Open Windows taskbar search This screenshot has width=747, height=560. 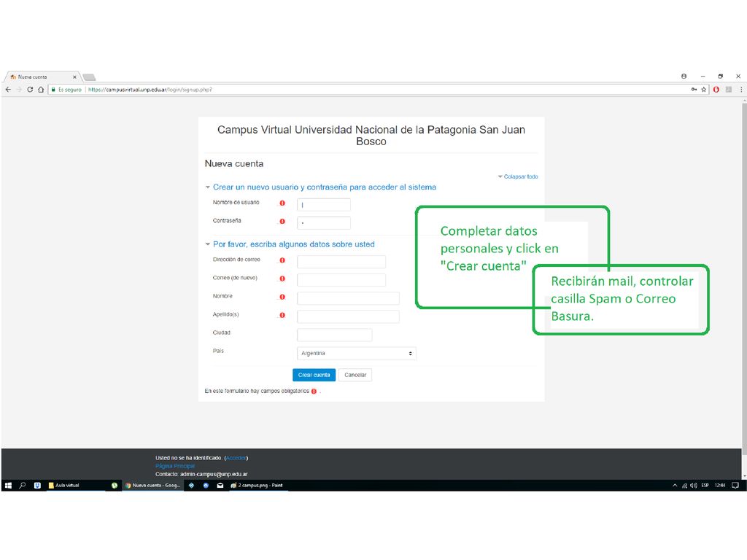click(x=23, y=486)
